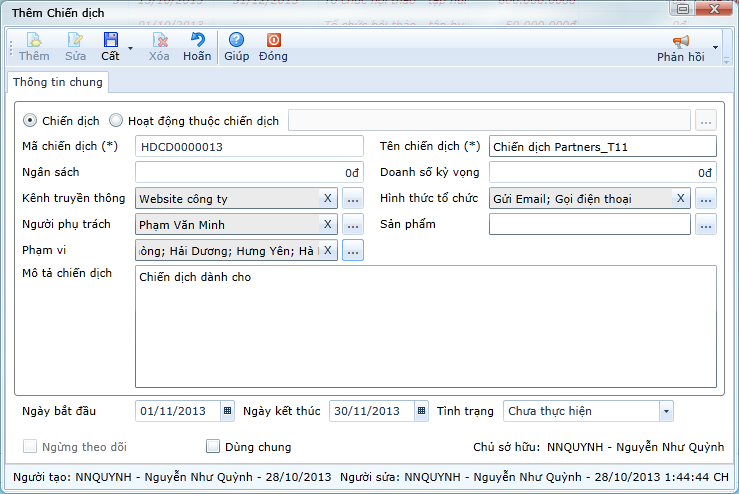This screenshot has height=494, width=739.
Task: Clear Website công ty channel with X
Action: [x=327, y=199]
